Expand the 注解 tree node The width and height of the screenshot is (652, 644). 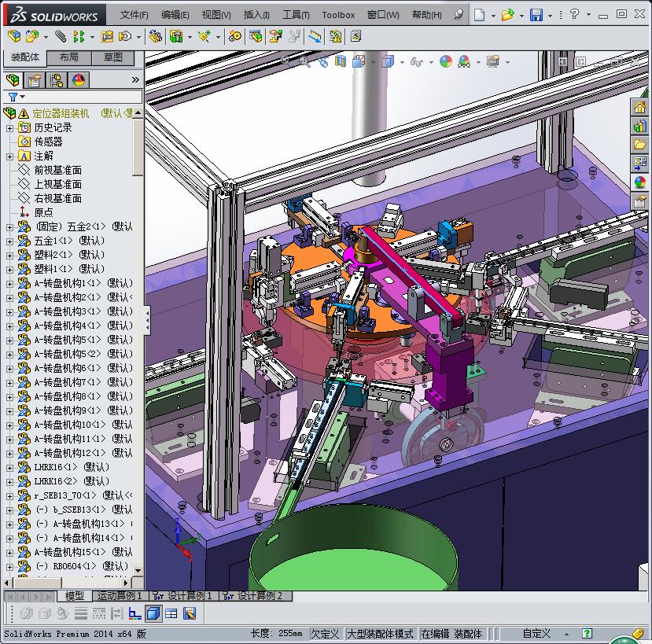click(x=9, y=156)
